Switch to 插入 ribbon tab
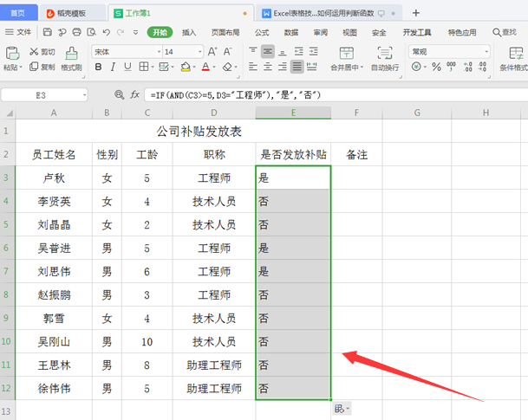Viewport: 528px width, 420px height. (189, 32)
